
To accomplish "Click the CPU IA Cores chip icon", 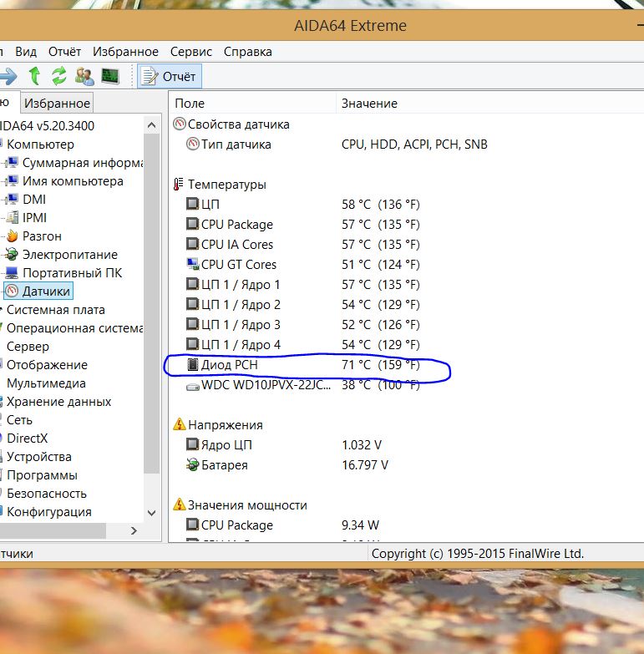I will click(x=192, y=244).
